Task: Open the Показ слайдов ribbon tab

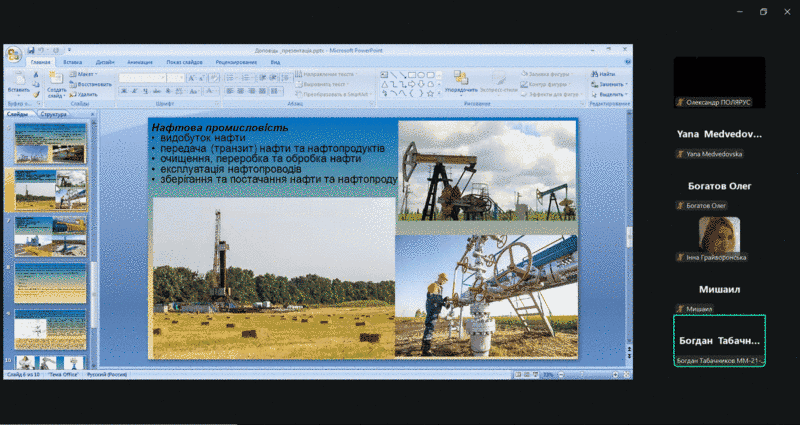Action: pos(183,62)
